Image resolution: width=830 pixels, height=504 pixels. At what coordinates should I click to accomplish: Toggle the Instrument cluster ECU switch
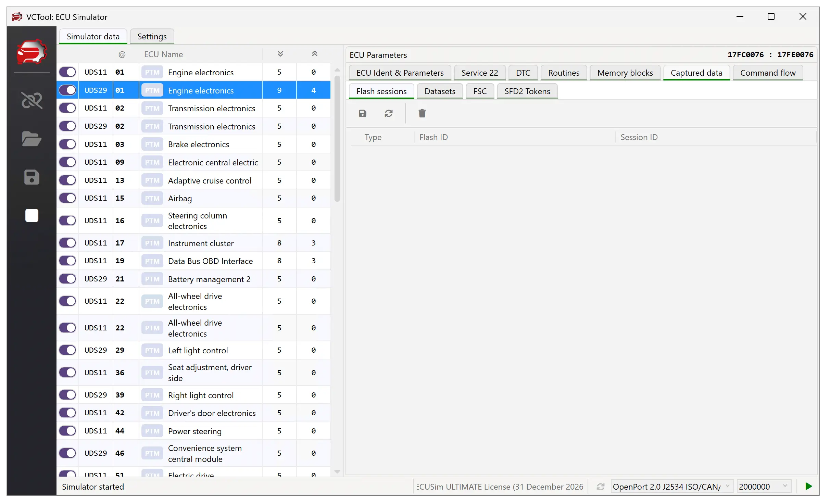point(67,243)
